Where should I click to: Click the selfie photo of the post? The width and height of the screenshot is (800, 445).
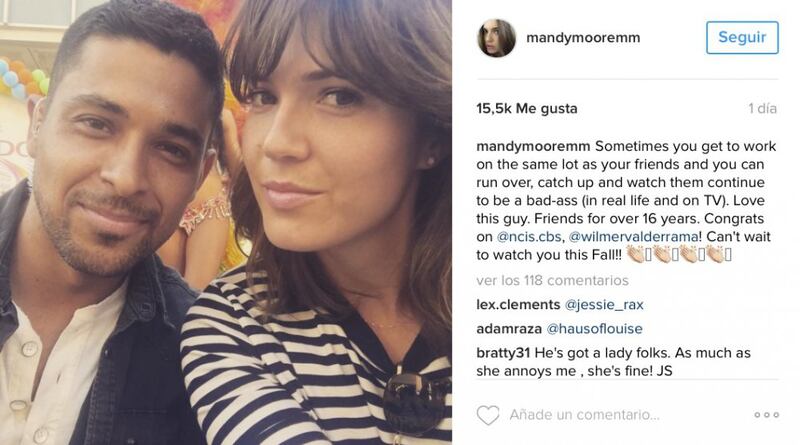point(226,222)
